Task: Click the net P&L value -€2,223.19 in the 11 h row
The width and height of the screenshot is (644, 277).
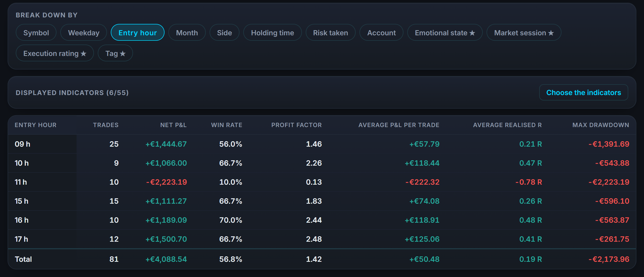Action: [167, 182]
